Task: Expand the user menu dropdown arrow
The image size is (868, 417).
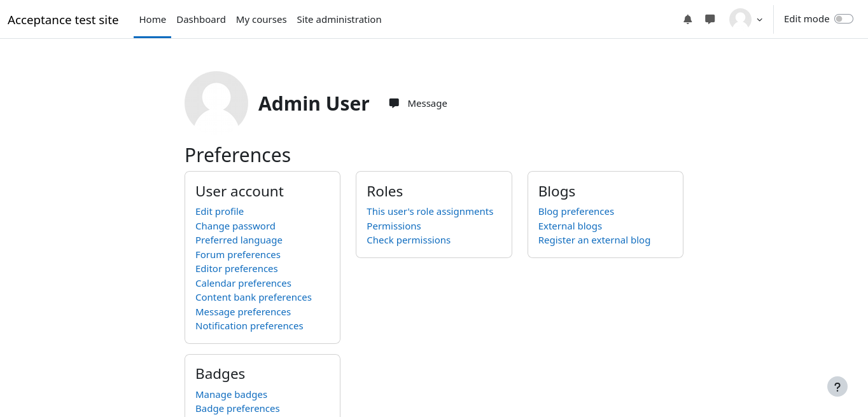Action: click(759, 20)
